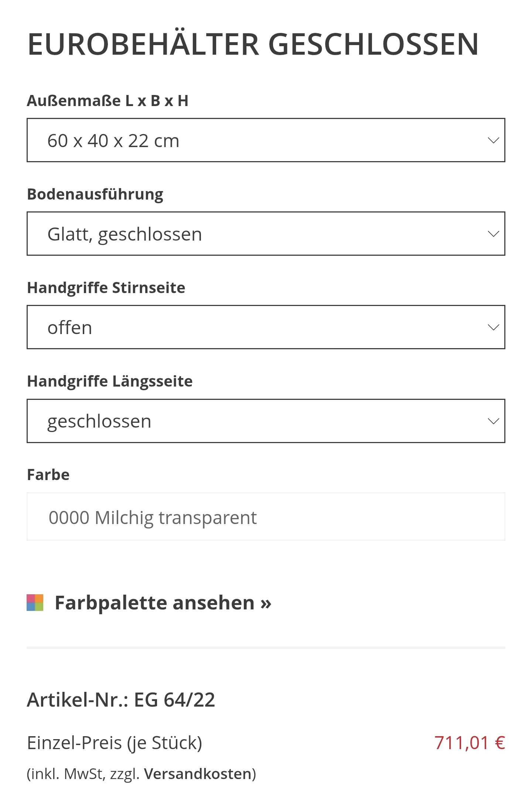Follow the bold Versandkosten link
Screen dimensions: 532x799
pos(198,774)
